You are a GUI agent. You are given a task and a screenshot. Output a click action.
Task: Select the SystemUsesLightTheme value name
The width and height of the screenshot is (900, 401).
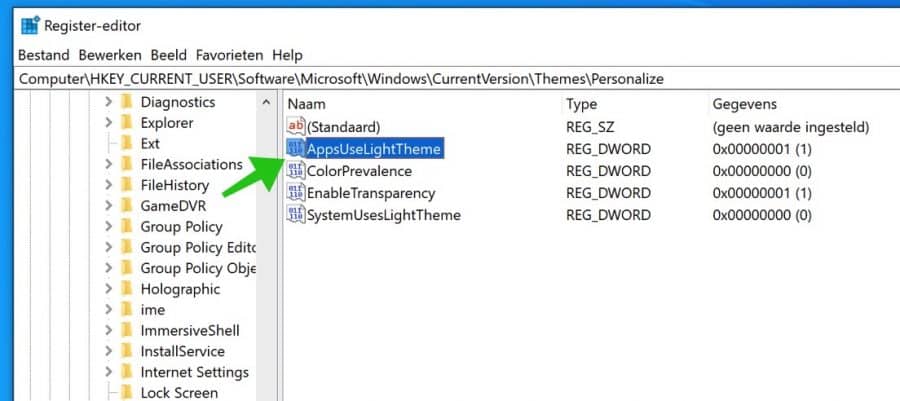384,216
